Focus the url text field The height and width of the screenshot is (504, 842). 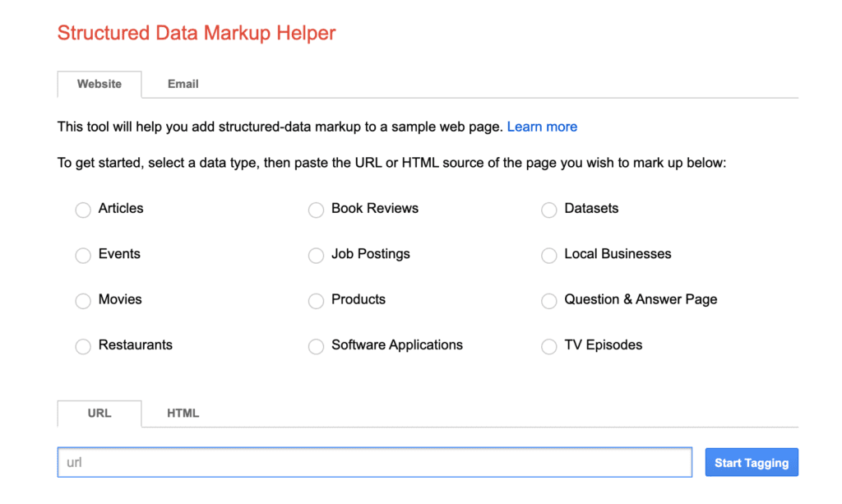pos(375,462)
